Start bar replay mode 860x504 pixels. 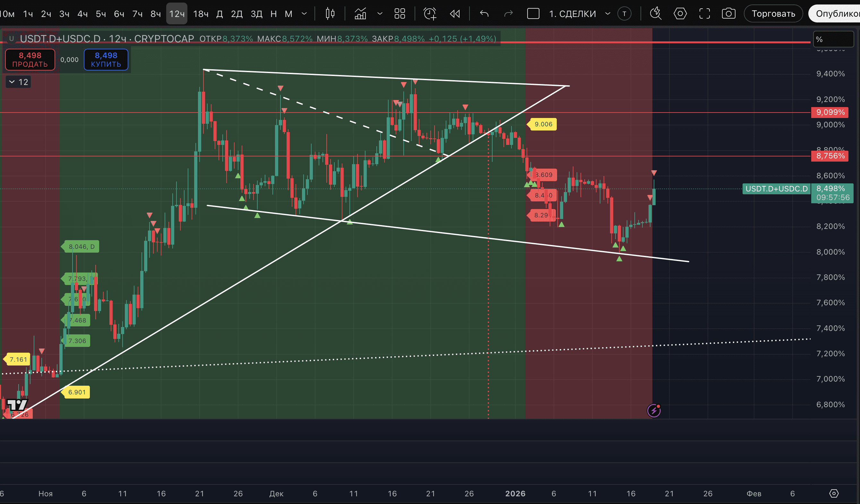tap(455, 14)
